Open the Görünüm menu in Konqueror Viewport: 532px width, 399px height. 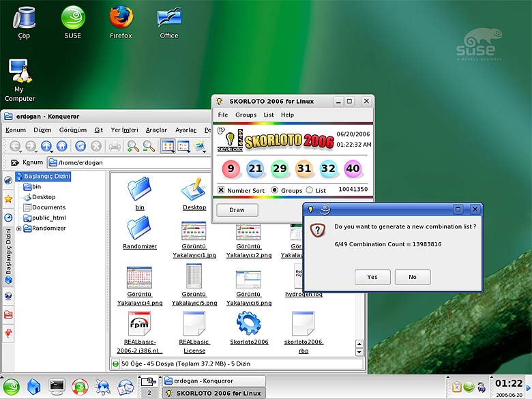pos(72,130)
